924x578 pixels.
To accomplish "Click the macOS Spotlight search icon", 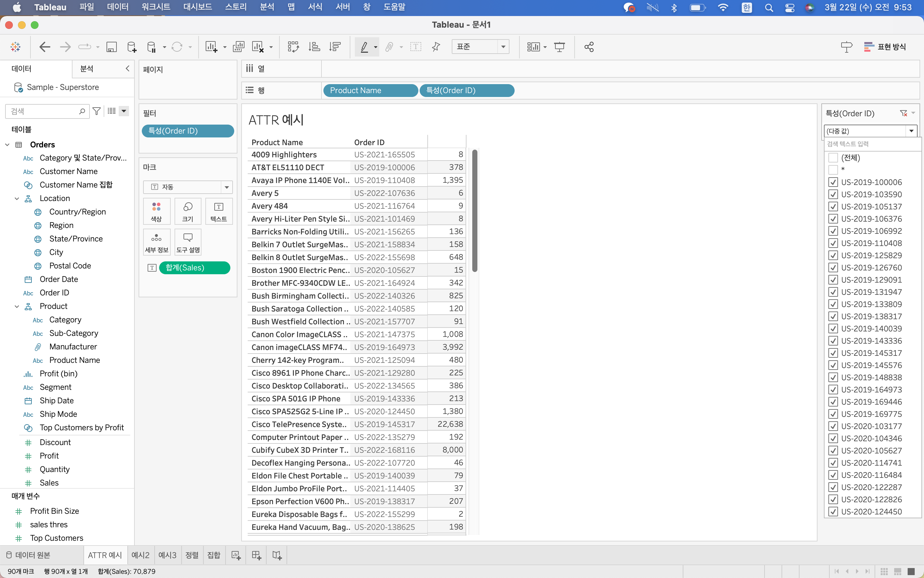I will pos(769,7).
